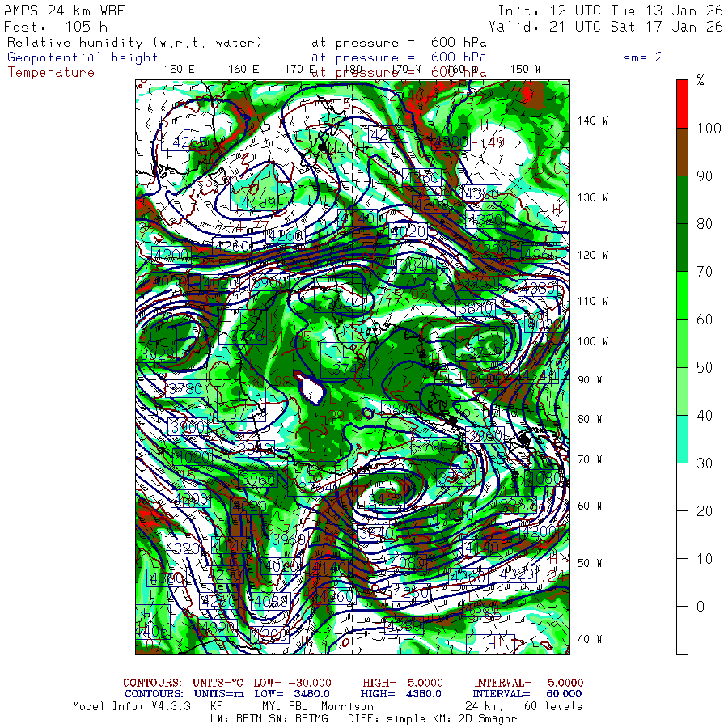
Task: Click the Rothera station label on map
Action: click(484, 413)
